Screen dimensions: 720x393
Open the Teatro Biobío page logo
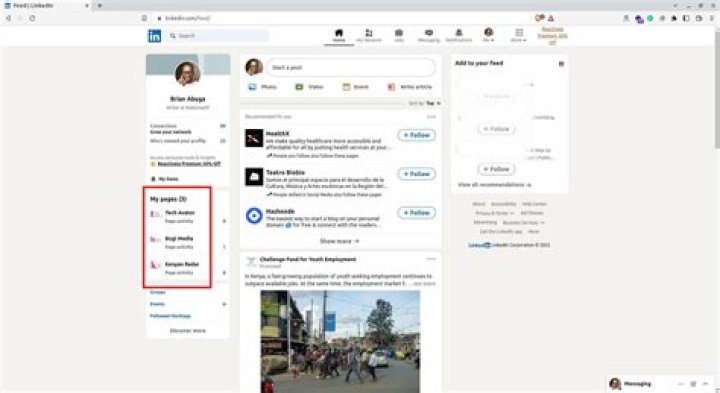tap(254, 177)
